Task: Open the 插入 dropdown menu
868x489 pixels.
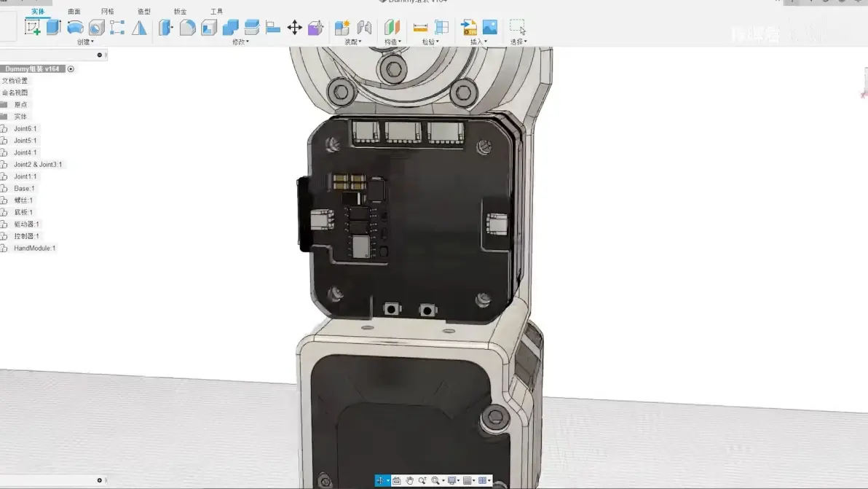Action: coord(479,42)
